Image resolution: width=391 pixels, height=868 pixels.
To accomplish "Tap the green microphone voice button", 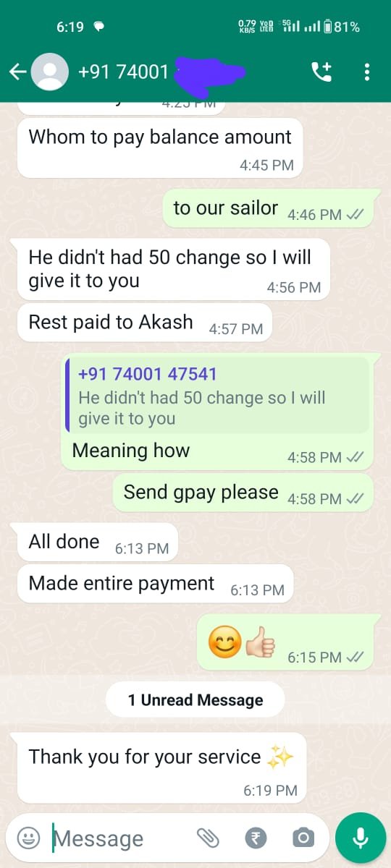I will [x=359, y=838].
